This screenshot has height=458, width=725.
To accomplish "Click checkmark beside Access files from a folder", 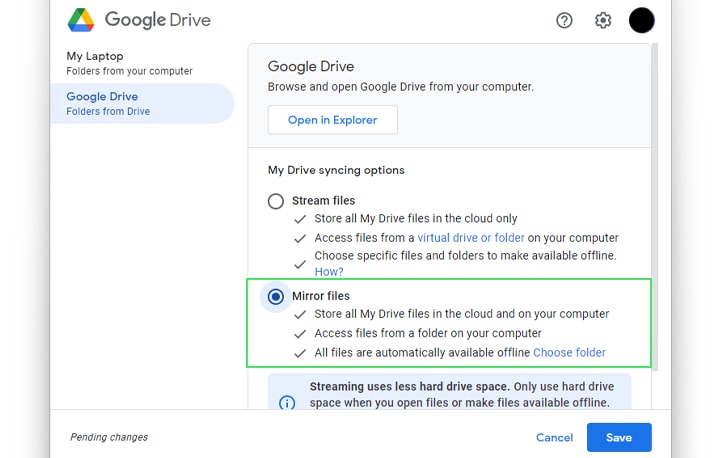I will (300, 334).
